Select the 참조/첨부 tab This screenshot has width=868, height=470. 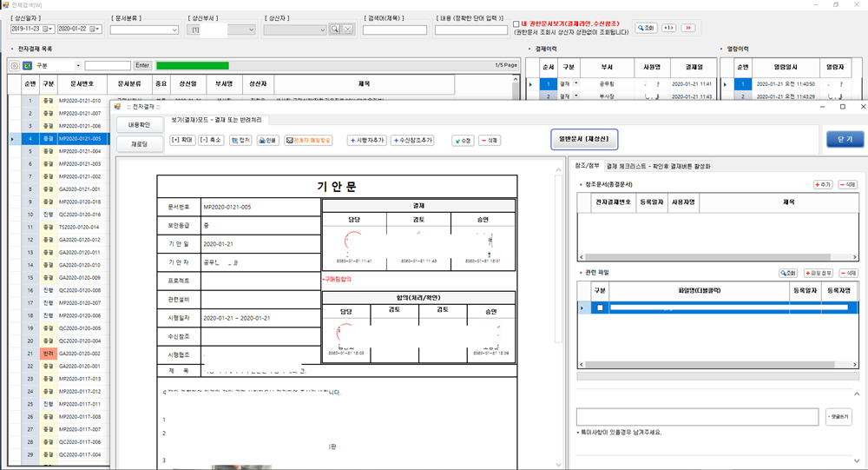click(587, 166)
